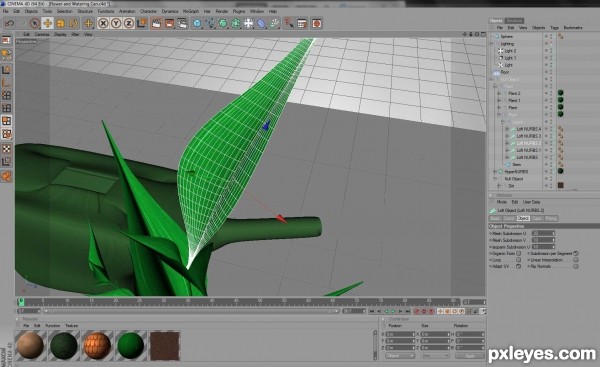The height and width of the screenshot is (367, 600).
Task: Switch to the Object tab in Attributes
Action: pos(523,218)
